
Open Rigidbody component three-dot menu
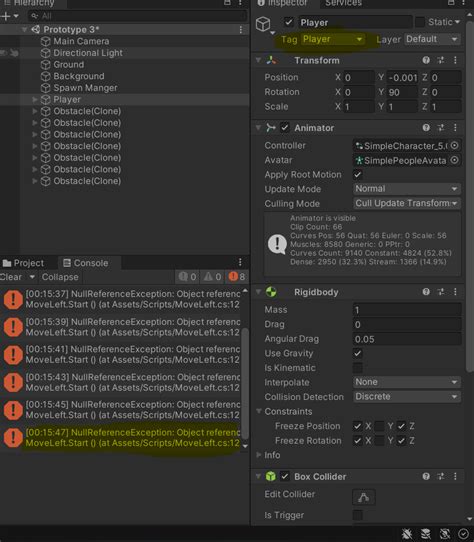455,292
